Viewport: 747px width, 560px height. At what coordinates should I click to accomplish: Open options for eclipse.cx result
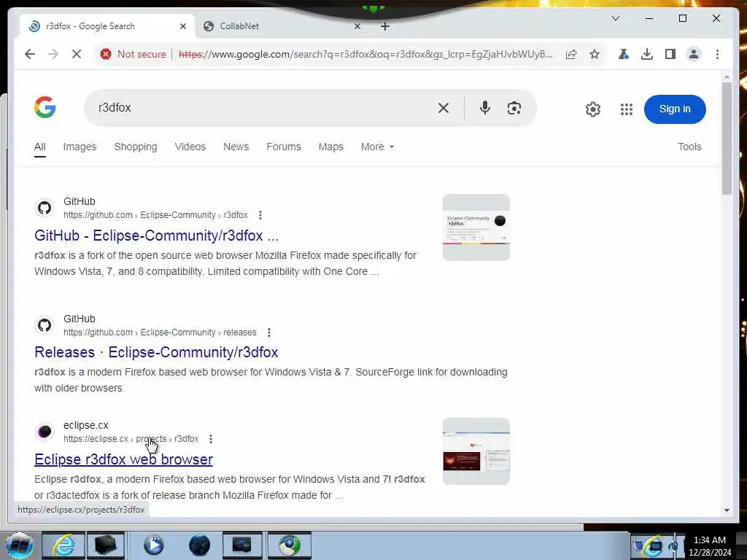tap(211, 439)
